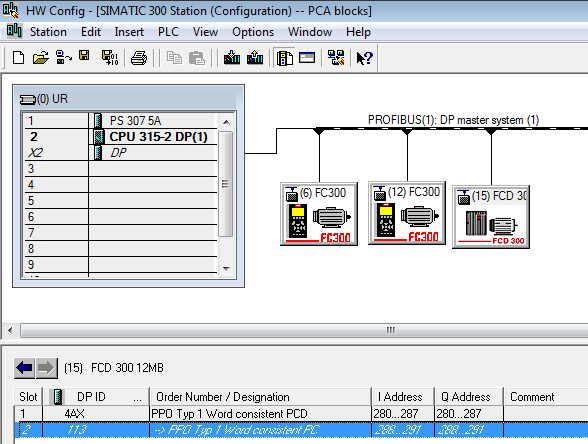Screen dimensions: 588x444
Task: Click the Open ONLINE station icon
Action: [x=63, y=58]
